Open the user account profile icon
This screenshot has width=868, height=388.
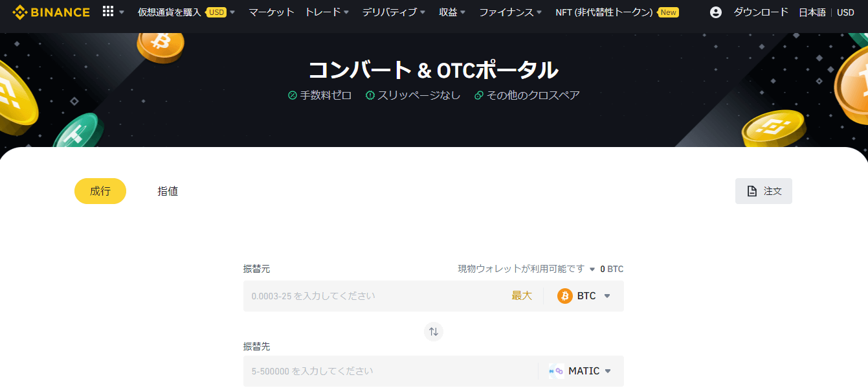point(715,12)
